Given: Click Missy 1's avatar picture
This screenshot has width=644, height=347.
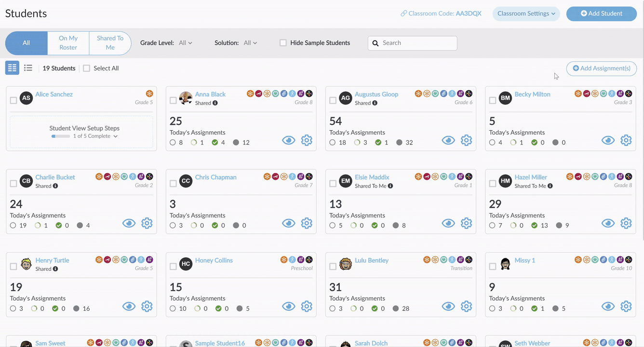Looking at the screenshot, I should [505, 264].
